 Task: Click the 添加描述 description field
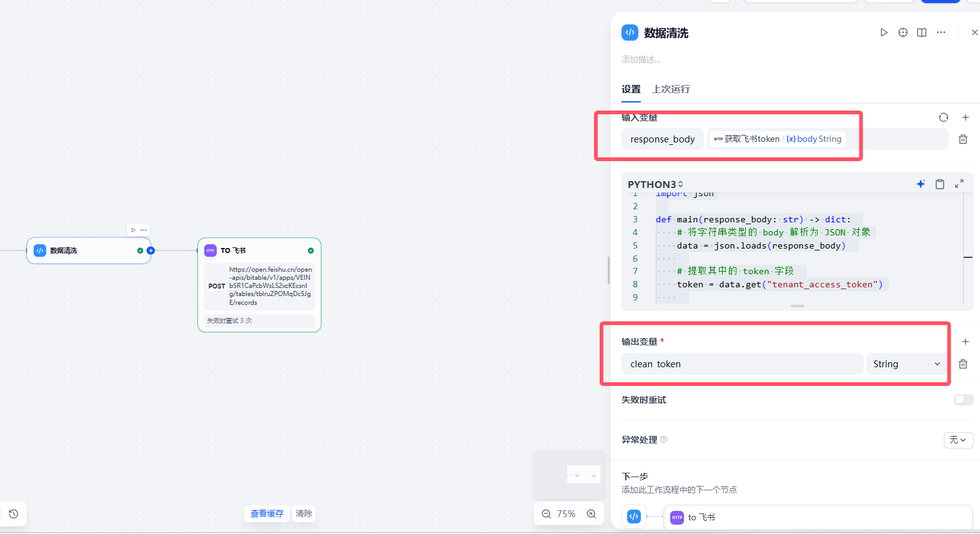tap(641, 60)
